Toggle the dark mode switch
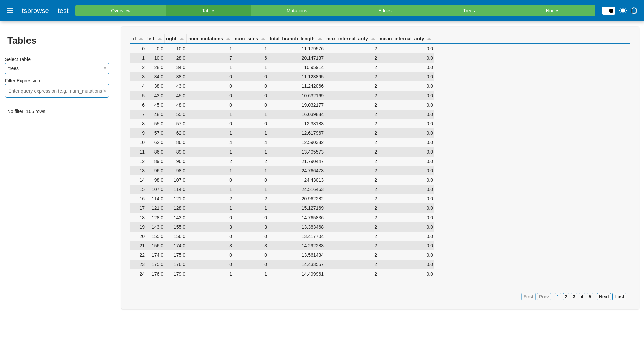The image size is (644, 362). point(608,11)
